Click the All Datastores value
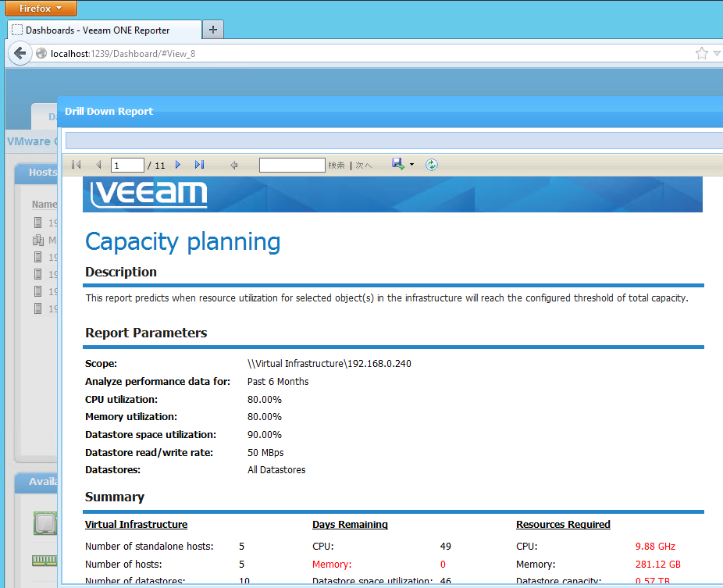This screenshot has width=723, height=588. click(276, 470)
